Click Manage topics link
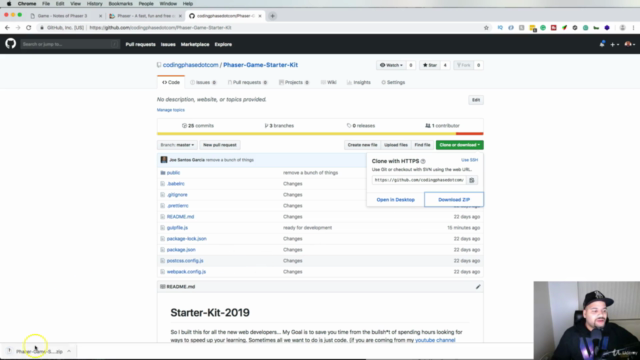 click(x=171, y=110)
